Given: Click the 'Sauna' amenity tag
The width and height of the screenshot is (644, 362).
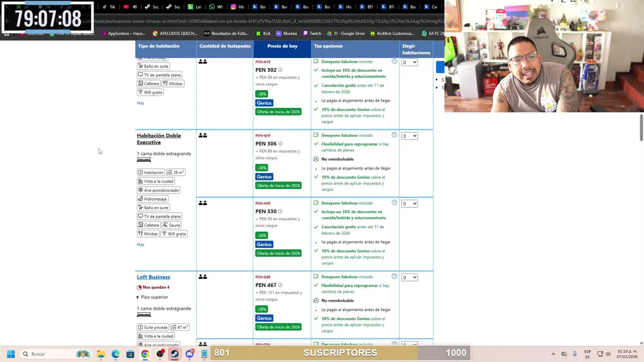Looking at the screenshot, I should (x=171, y=225).
